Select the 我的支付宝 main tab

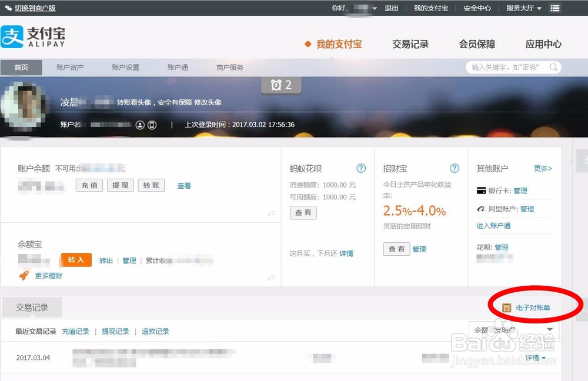tap(339, 44)
